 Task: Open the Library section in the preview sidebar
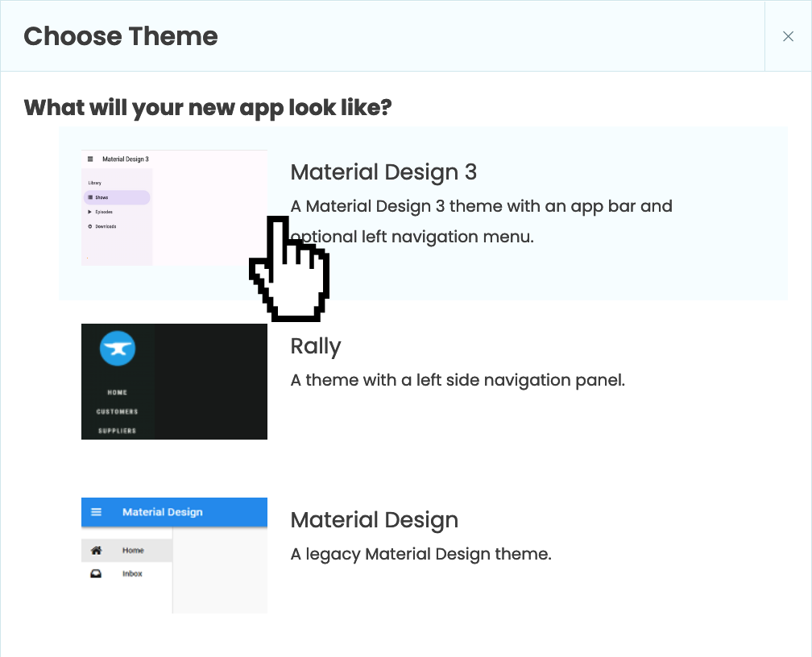click(x=95, y=182)
